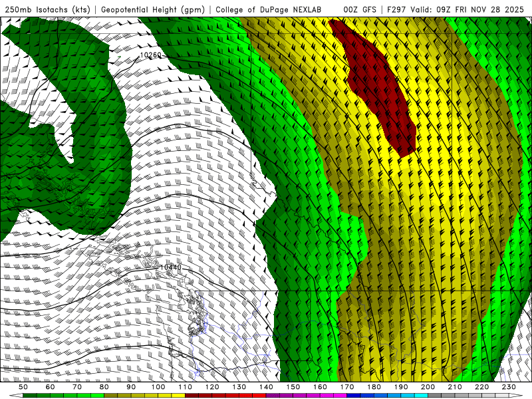Select the dark maroon swatch right of 110
532x399 pixels.
192,396
